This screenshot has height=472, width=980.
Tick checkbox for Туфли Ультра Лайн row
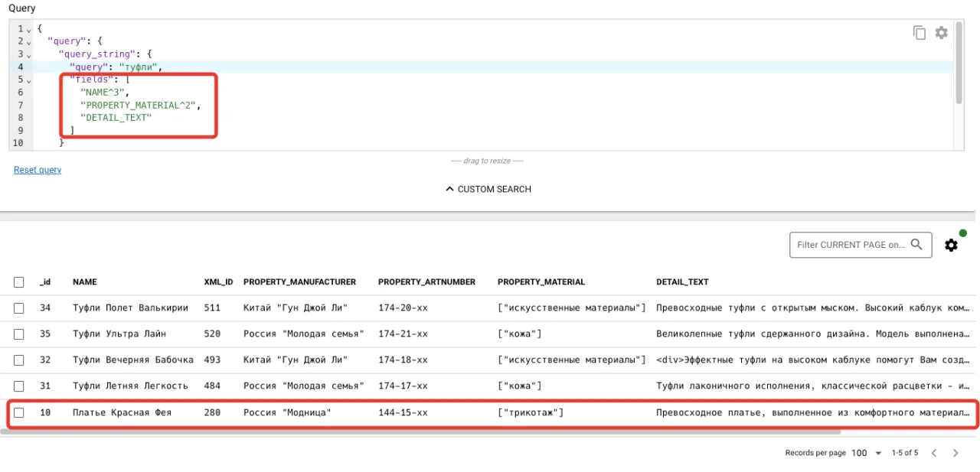click(19, 334)
